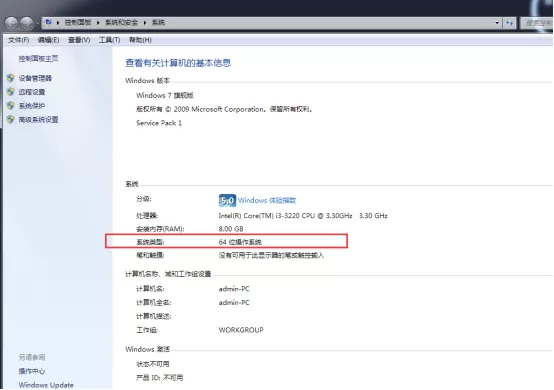The image size is (554, 390).
Task: Click the admin-PC value next to 计算机名
Action: 234,289
